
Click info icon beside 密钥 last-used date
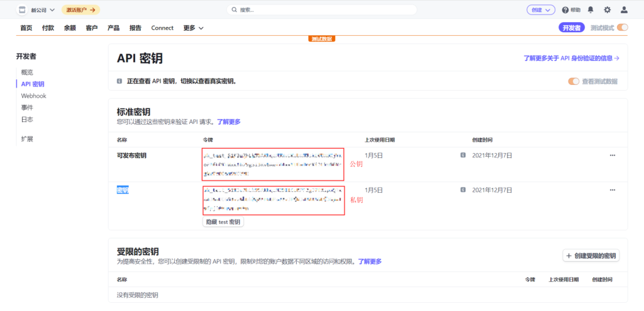463,189
